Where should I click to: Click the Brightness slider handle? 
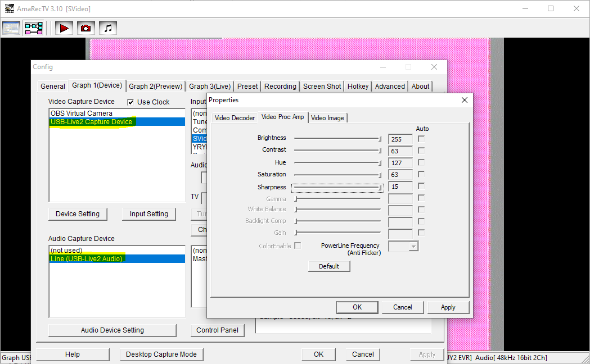pos(380,139)
